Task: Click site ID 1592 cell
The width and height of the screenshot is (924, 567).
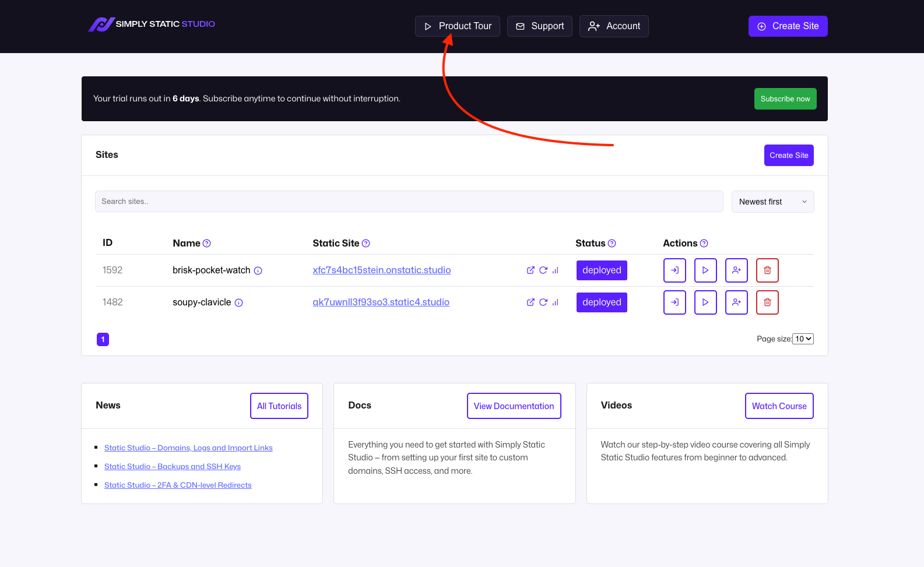Action: click(113, 270)
